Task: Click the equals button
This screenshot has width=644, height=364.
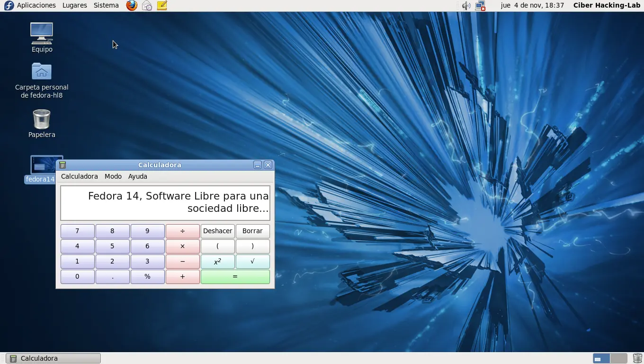Action: (235, 277)
